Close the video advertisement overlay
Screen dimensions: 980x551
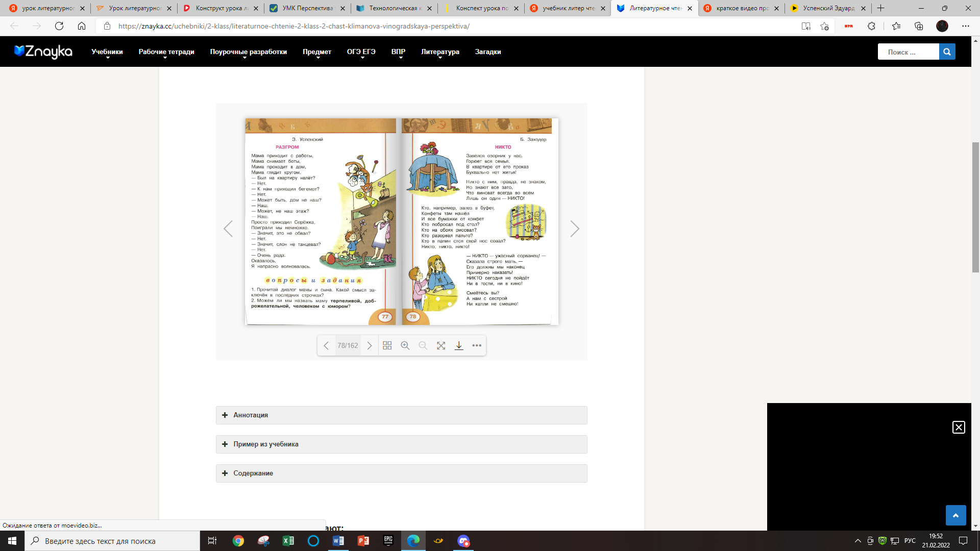[959, 427]
